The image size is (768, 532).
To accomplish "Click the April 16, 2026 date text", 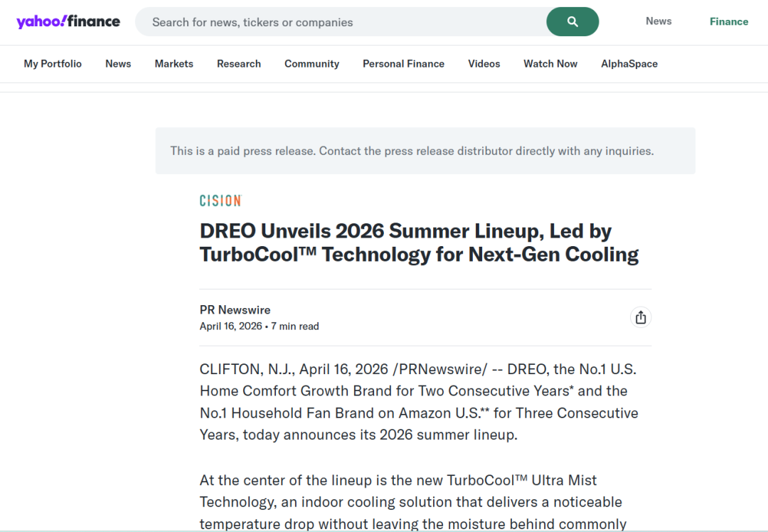I will coord(230,326).
